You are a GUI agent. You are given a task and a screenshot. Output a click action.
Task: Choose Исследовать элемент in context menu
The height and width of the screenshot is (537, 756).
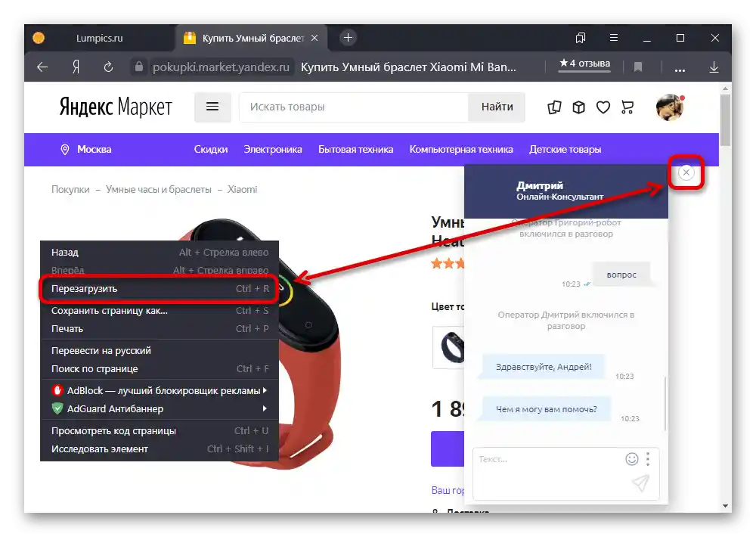pyautogui.click(x=160, y=449)
